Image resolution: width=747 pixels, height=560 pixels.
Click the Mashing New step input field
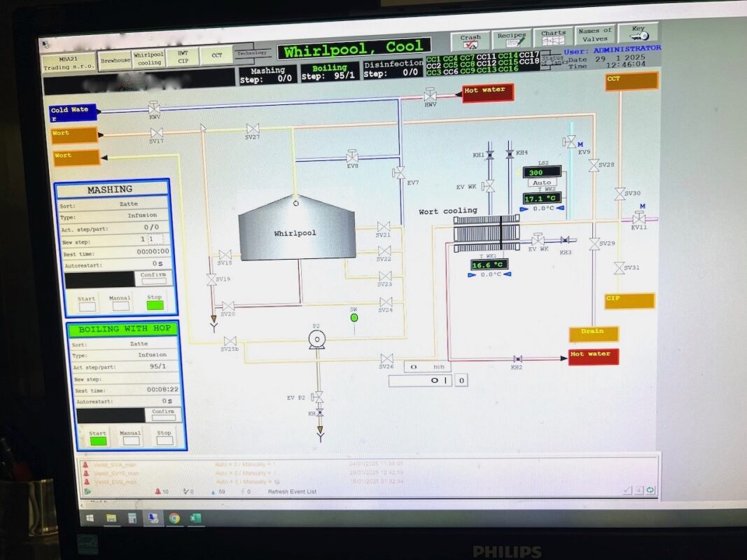156,239
